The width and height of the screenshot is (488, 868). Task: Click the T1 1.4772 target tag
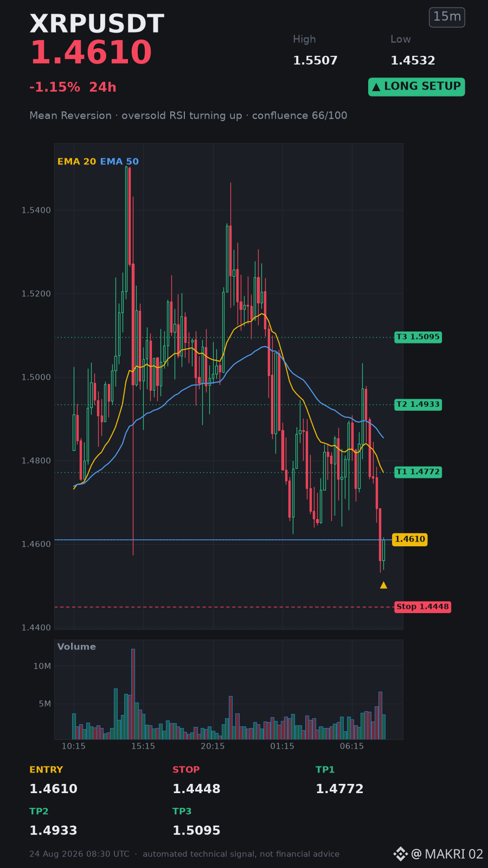point(418,472)
